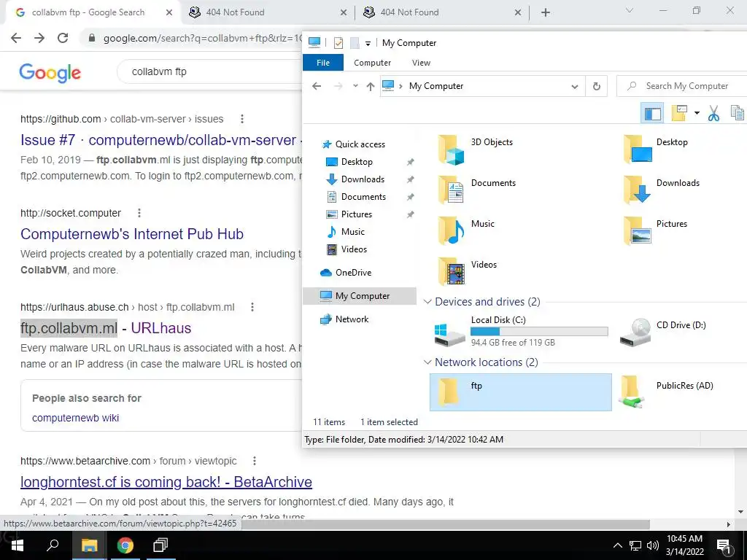Collapse the Network locations group
The image size is (747, 560).
point(427,362)
